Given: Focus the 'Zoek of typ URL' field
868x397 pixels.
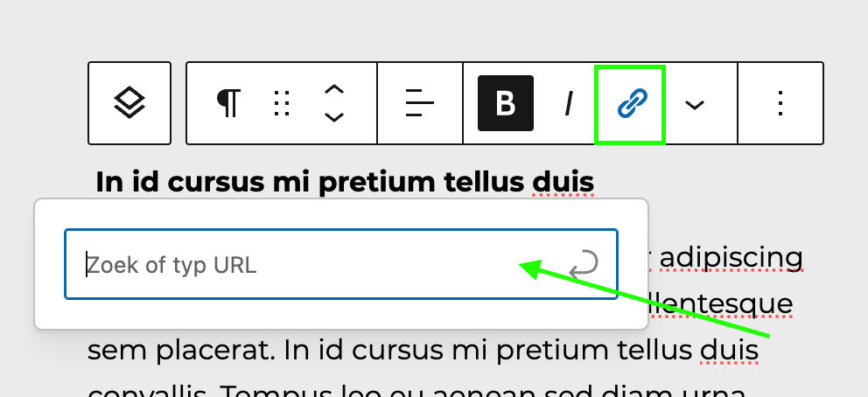Looking at the screenshot, I should pyautogui.click(x=315, y=264).
